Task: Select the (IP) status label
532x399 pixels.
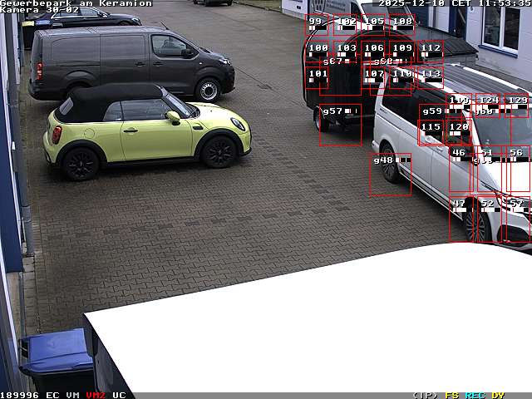Action: tap(425, 395)
